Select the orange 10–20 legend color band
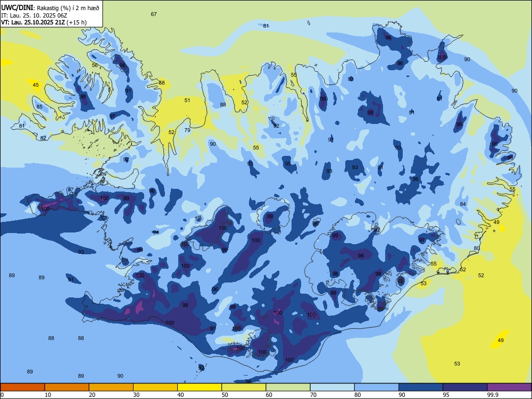Screen dimensions: 532x399 click(67, 387)
